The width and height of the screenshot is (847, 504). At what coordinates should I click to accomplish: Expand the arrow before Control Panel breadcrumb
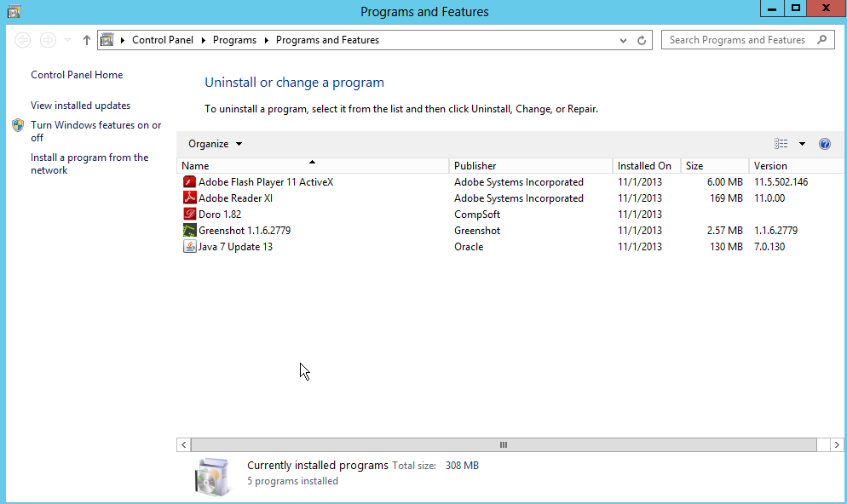click(x=123, y=40)
